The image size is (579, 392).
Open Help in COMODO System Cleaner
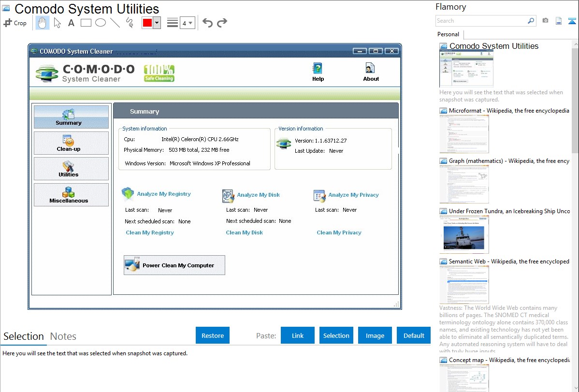[x=318, y=72]
